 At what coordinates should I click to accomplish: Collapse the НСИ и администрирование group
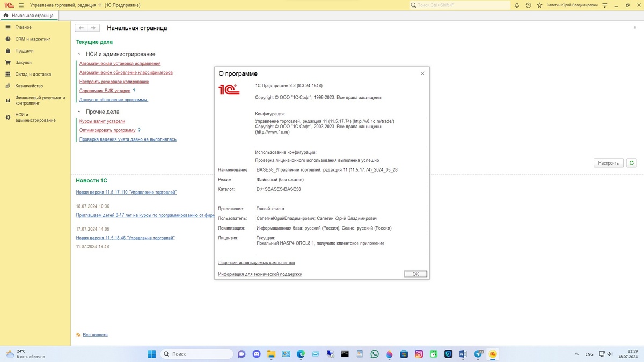click(79, 54)
